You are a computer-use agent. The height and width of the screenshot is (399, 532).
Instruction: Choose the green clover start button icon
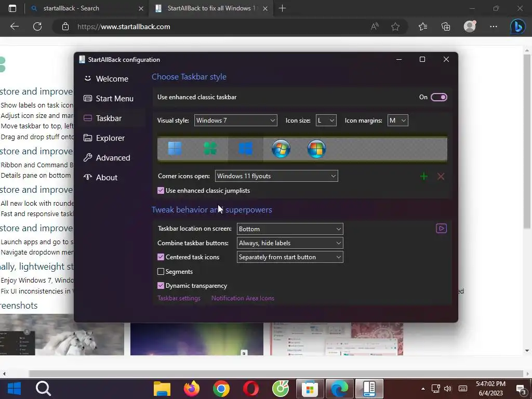pos(210,149)
